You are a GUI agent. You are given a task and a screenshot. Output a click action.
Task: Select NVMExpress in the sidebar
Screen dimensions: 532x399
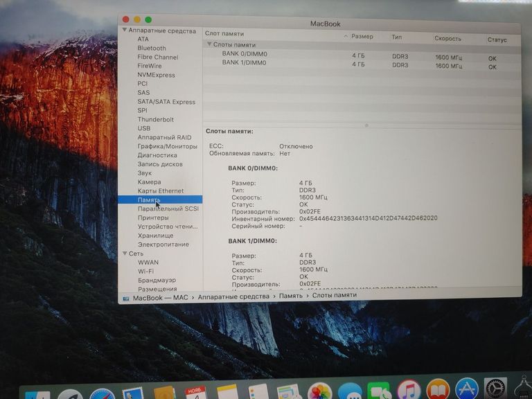pos(156,75)
